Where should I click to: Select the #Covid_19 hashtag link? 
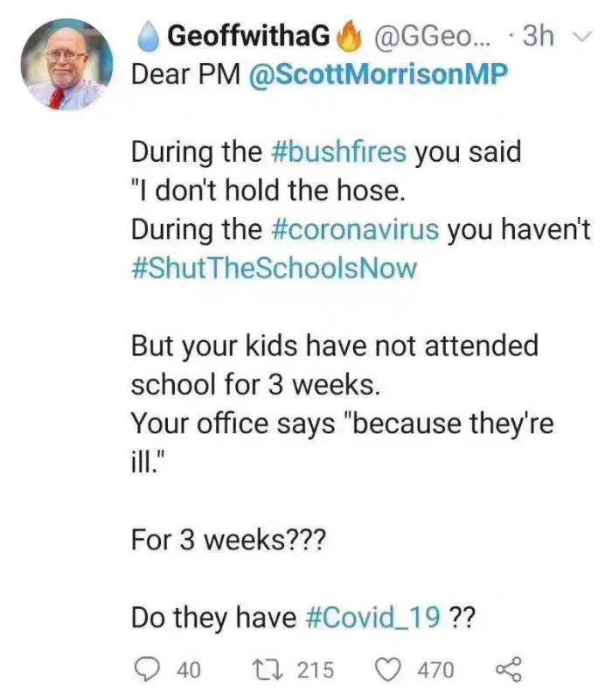tap(374, 618)
